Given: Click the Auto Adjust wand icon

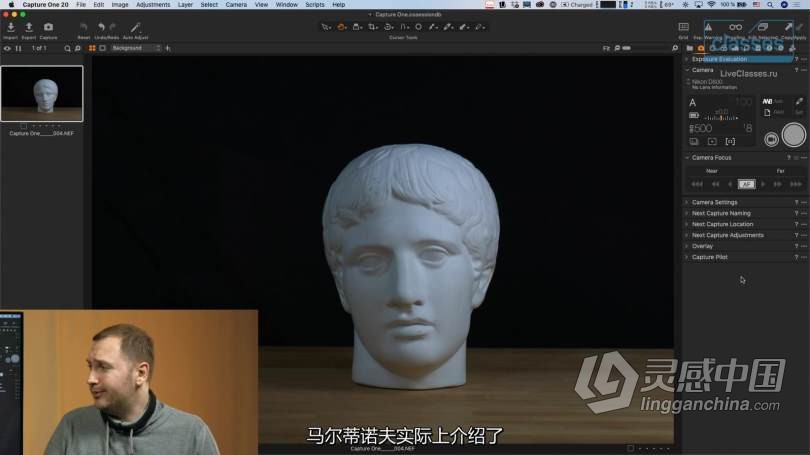Looking at the screenshot, I should [x=135, y=27].
